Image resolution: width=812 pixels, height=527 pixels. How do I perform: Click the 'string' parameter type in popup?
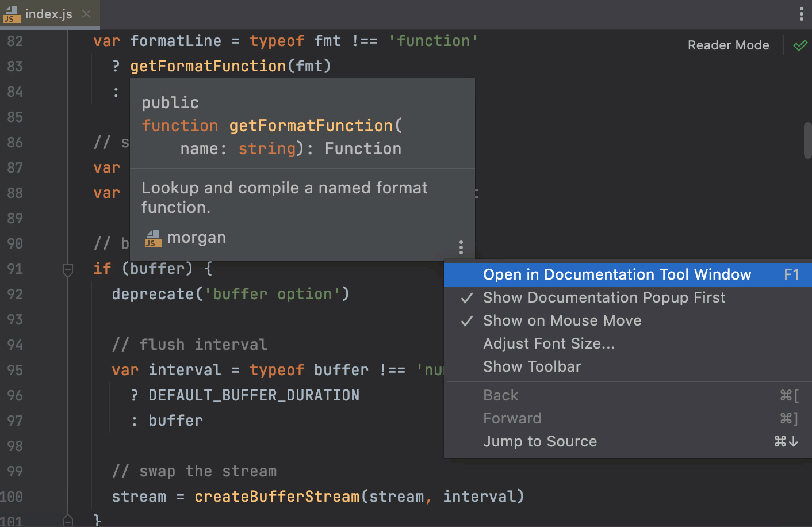pyautogui.click(x=267, y=148)
